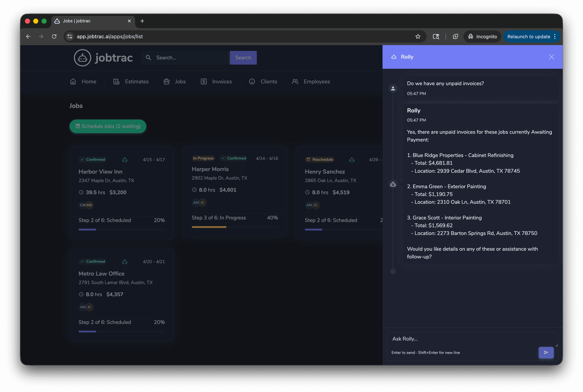Go back in browser history

(28, 36)
